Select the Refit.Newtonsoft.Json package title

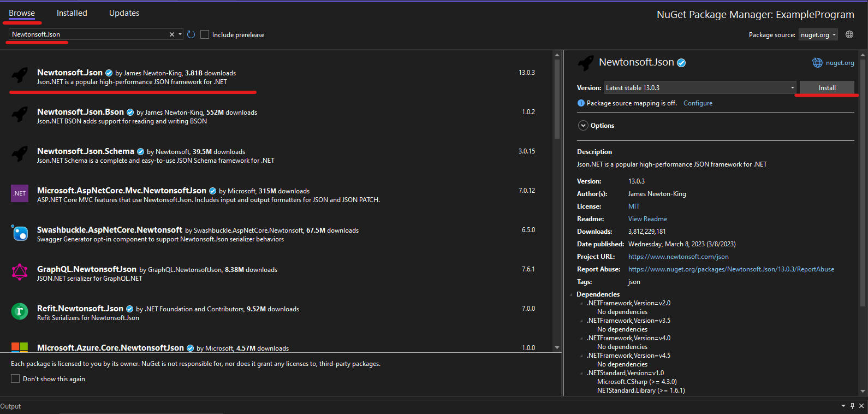[x=80, y=309]
